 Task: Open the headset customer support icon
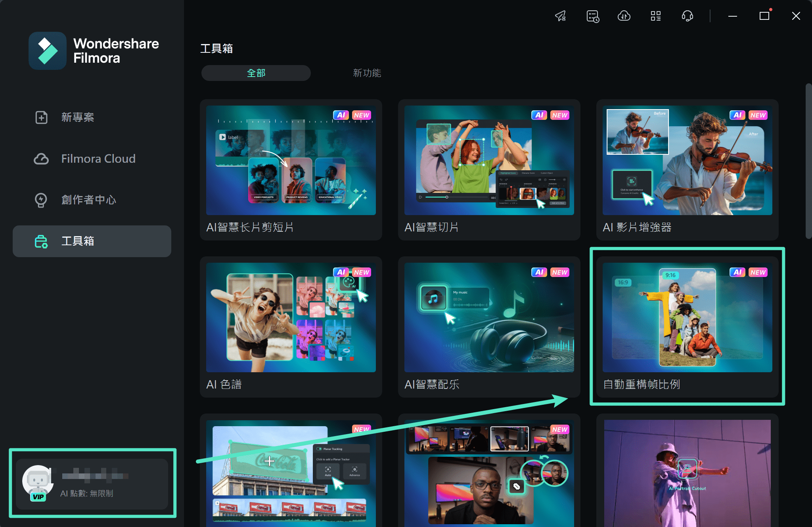687,16
